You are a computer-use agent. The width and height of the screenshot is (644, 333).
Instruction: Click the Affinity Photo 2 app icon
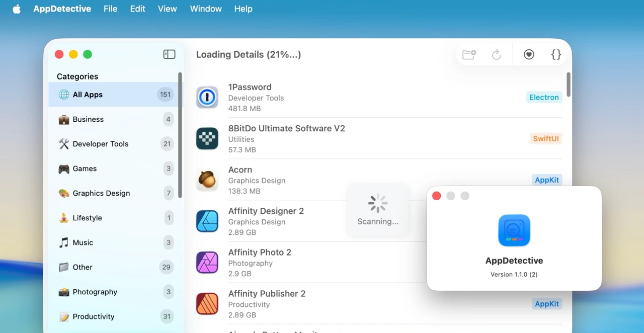tap(207, 263)
